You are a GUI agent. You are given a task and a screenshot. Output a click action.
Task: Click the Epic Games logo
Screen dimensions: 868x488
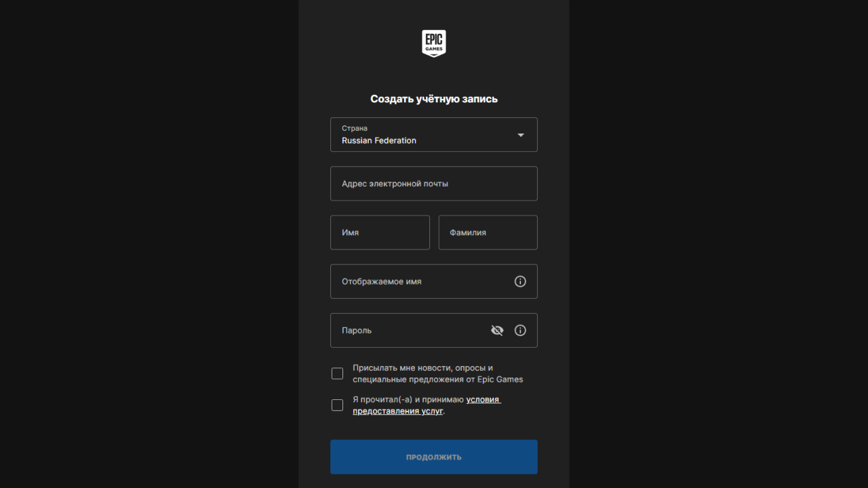click(x=434, y=43)
